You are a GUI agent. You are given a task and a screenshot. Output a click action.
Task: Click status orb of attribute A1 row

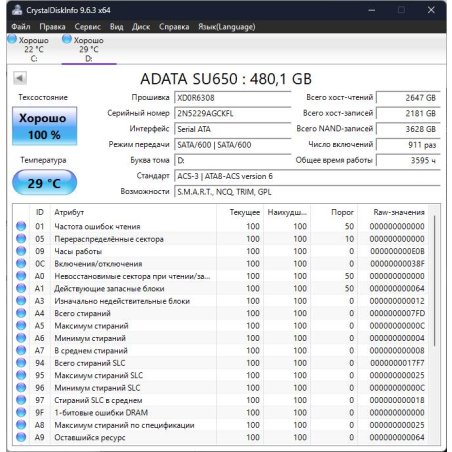(21, 288)
